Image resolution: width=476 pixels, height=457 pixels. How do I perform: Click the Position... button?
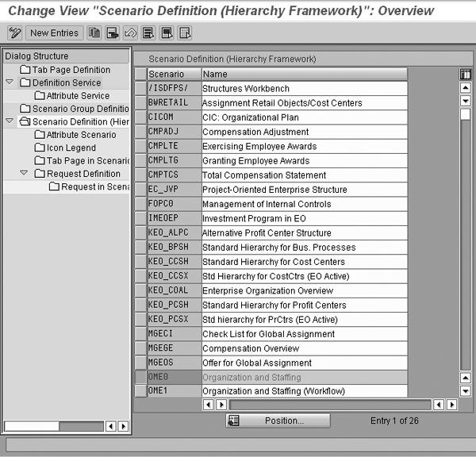point(277,421)
